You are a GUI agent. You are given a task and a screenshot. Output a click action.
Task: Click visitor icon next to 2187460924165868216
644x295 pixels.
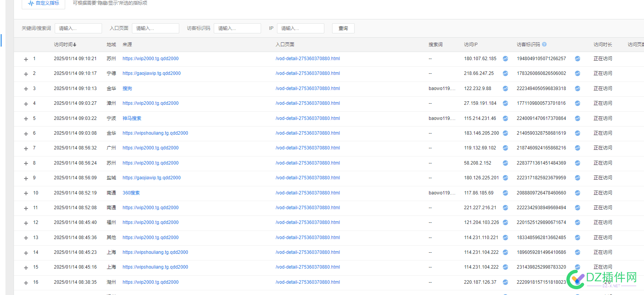[x=578, y=148]
